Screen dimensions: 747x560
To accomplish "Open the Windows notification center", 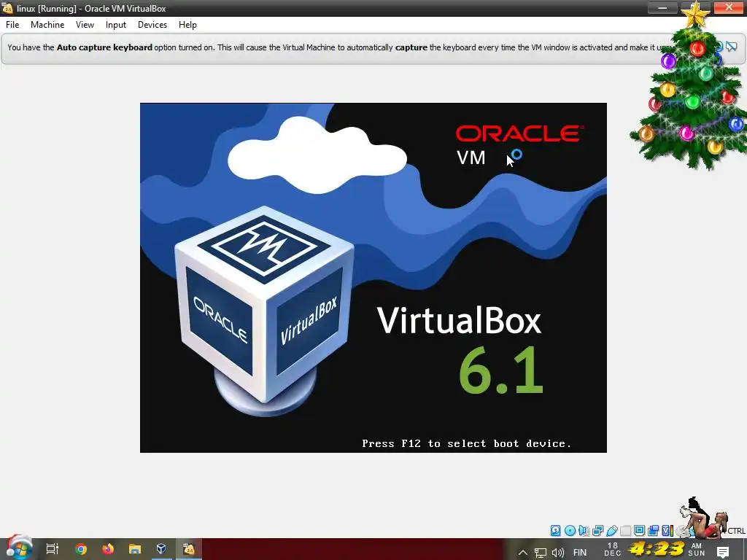I will point(723,552).
